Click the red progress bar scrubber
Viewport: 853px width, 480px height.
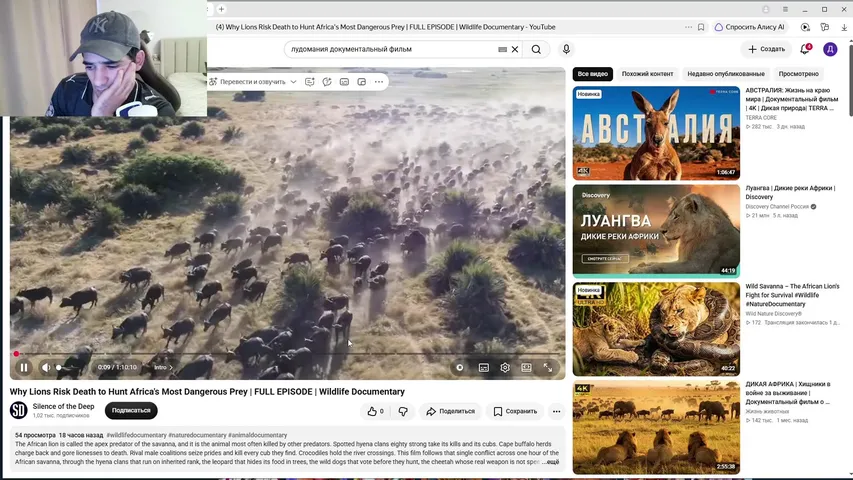pyautogui.click(x=16, y=354)
